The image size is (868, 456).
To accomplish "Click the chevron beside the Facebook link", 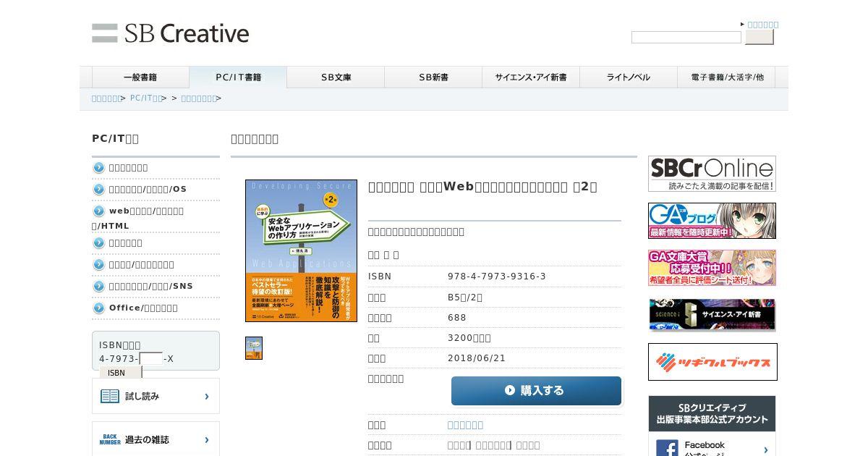I will coord(766,449).
